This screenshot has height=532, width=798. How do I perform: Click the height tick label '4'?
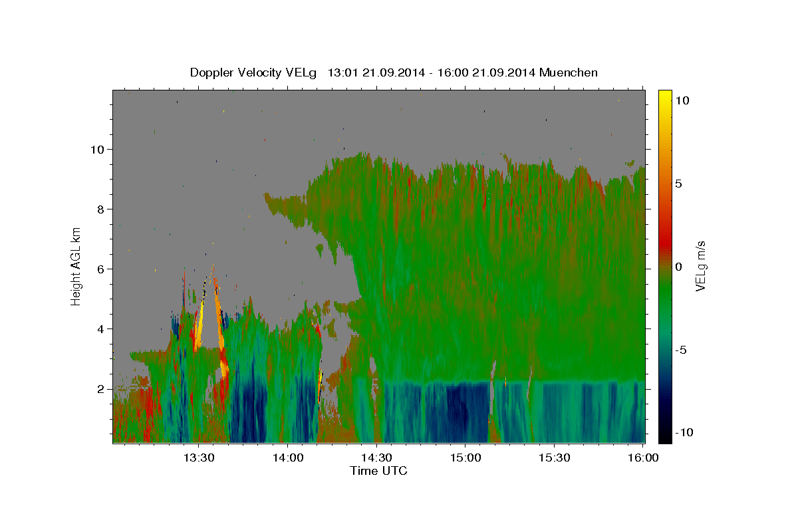pyautogui.click(x=102, y=329)
